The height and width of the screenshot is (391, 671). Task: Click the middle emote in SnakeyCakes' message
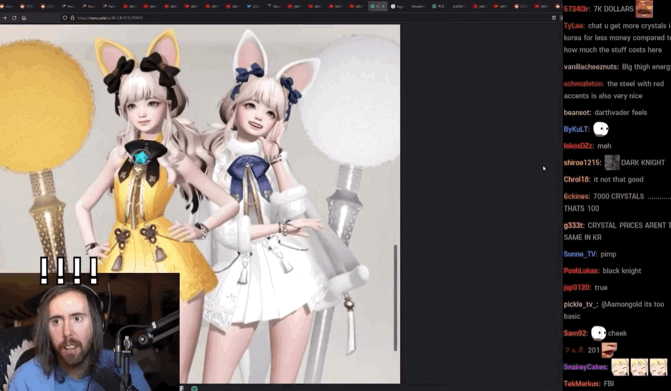[x=639, y=367]
